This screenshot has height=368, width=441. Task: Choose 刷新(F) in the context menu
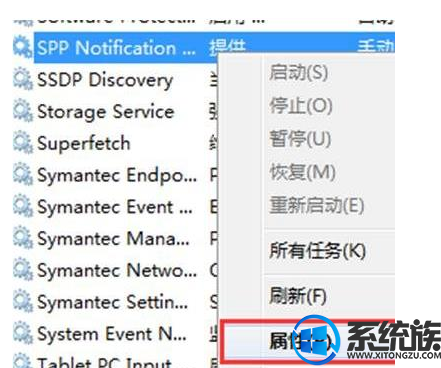(x=298, y=296)
